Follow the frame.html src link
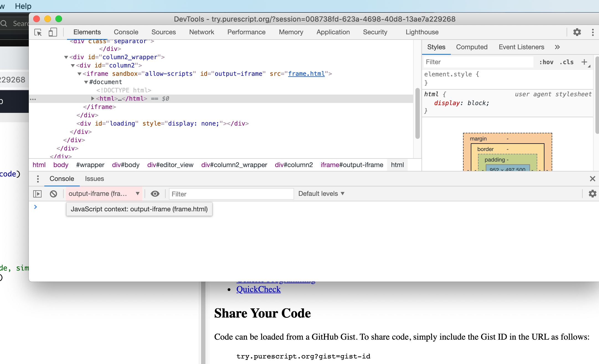This screenshot has height=364, width=599. 306,74
